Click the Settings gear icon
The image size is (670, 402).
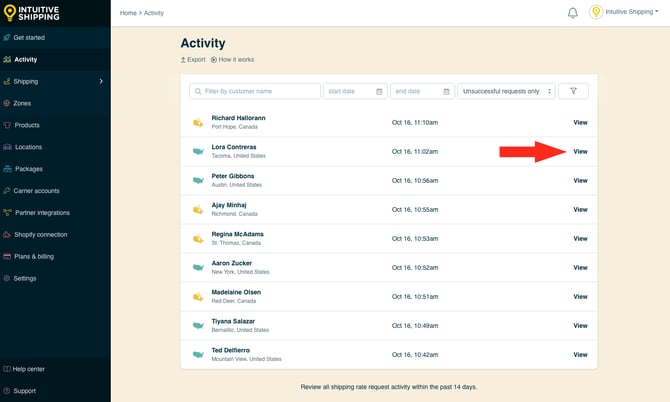coord(7,278)
